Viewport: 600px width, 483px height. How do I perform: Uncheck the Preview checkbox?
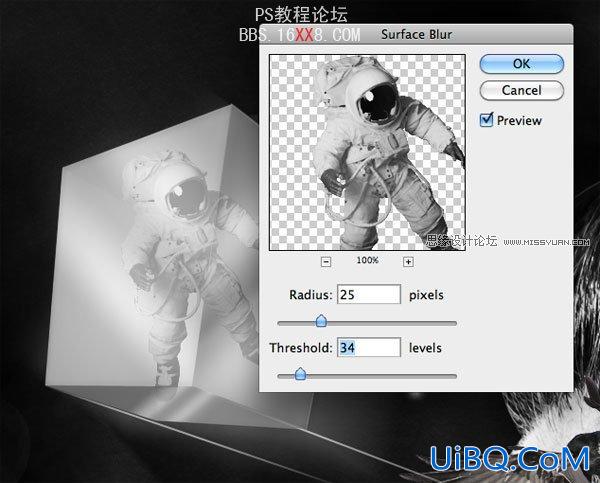click(486, 120)
